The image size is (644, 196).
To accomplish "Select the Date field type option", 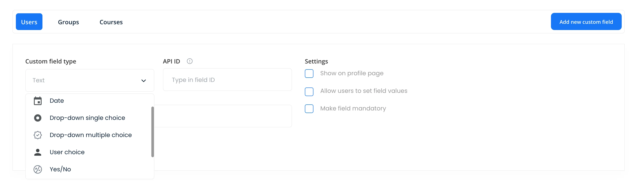I will tap(57, 101).
